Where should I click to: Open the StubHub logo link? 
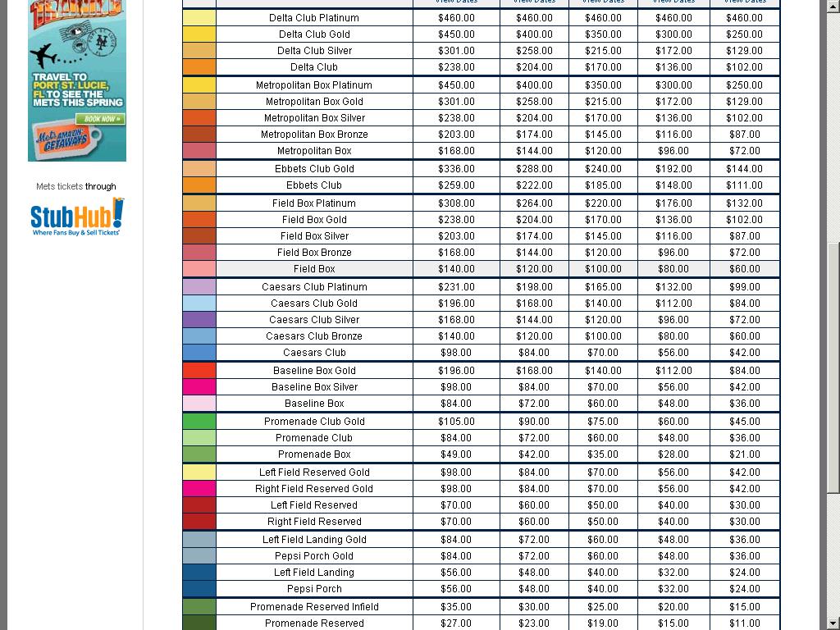point(77,217)
